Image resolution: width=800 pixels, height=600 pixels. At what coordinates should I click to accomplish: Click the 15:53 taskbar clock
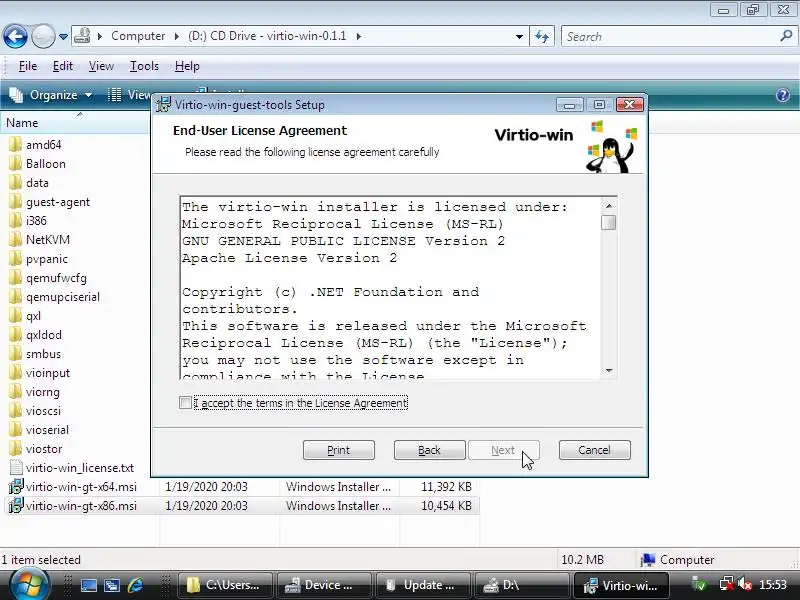[x=772, y=585]
